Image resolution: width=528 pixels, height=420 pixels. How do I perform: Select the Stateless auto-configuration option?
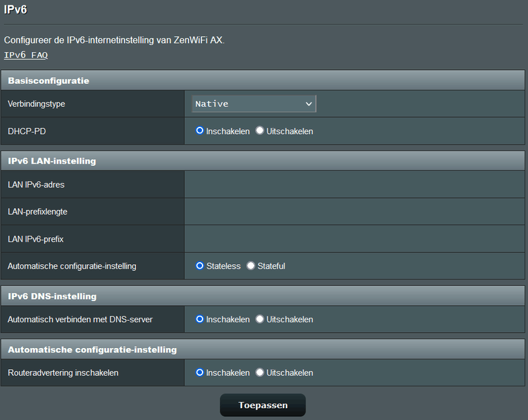200,265
